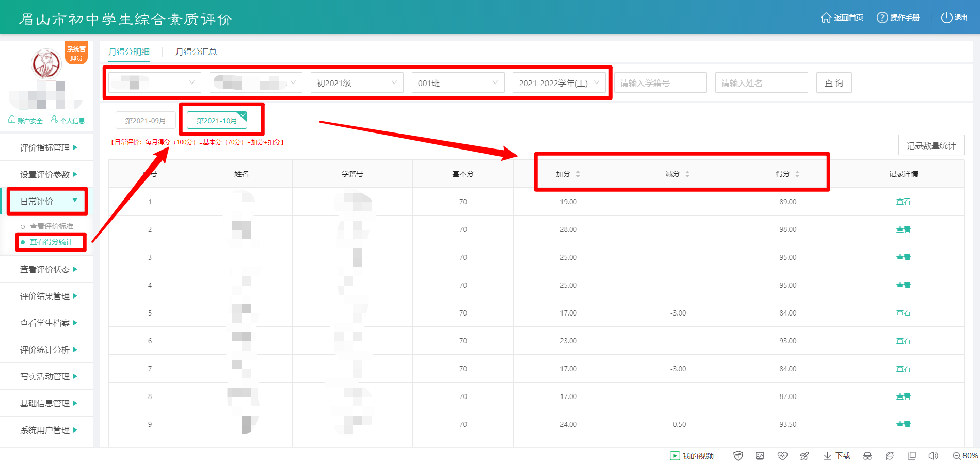The height and width of the screenshot is (464, 980).
Task: Expand 写实活动管理 sidebar menu
Action: pos(46,376)
